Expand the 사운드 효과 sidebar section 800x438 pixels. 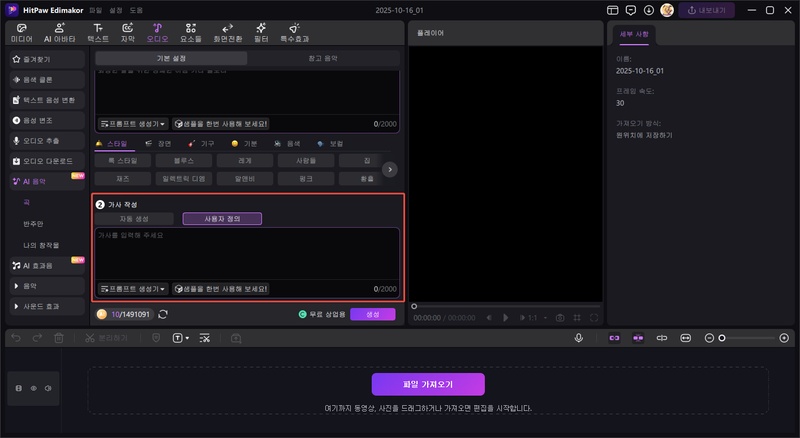40,306
